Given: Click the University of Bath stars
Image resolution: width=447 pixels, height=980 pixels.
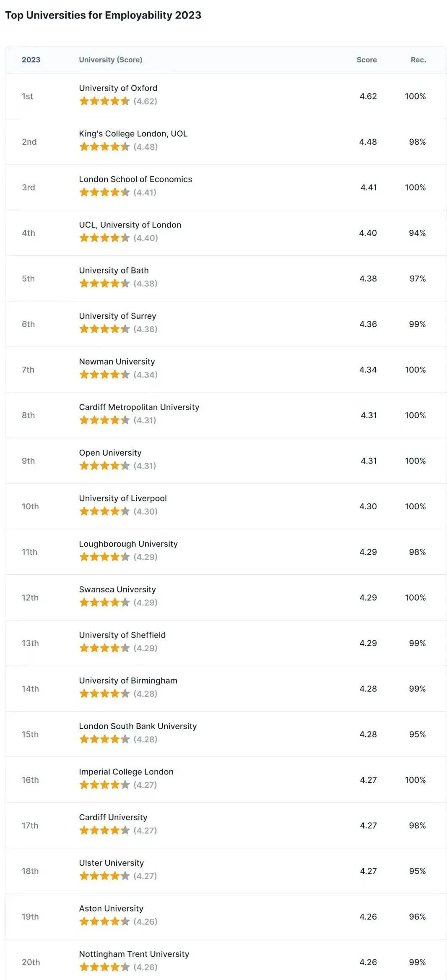Looking at the screenshot, I should click(104, 284).
